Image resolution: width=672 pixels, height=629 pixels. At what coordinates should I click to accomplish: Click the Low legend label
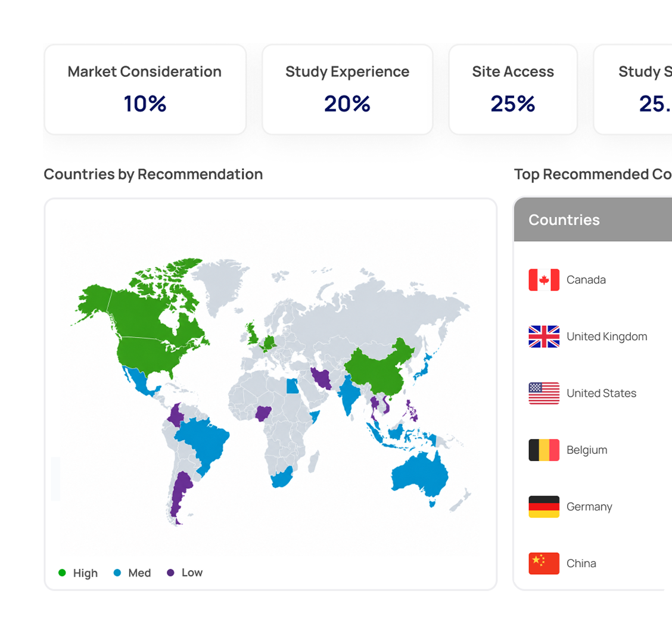192,573
